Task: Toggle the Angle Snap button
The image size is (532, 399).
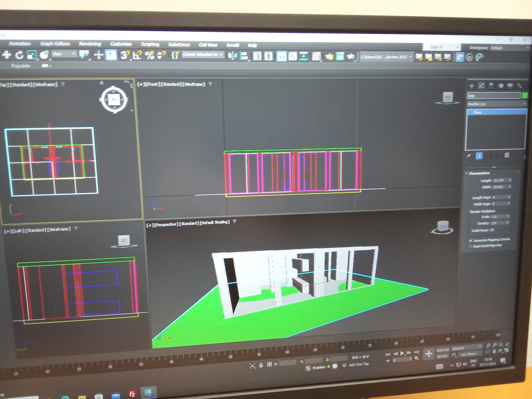Action: click(137, 56)
